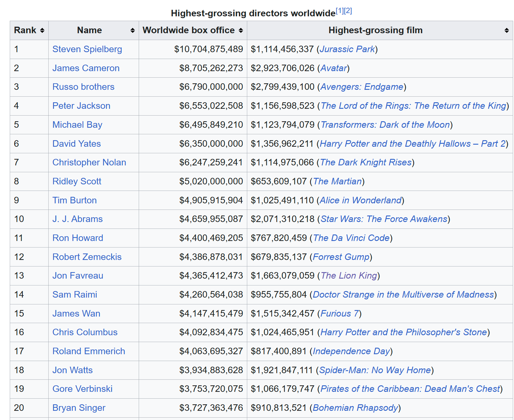Image resolution: width=514 pixels, height=420 pixels.
Task: Select the $2,923,706,026 gross figure
Action: (x=282, y=68)
